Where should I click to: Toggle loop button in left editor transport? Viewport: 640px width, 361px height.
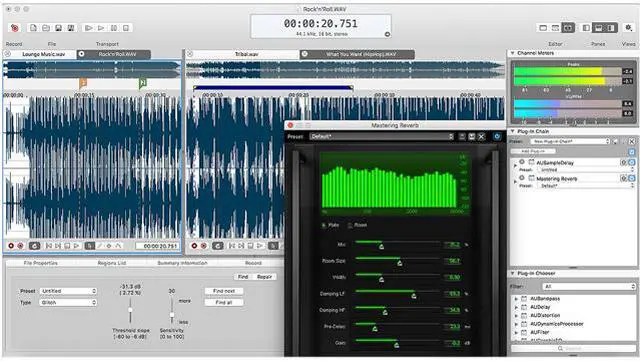34,246
